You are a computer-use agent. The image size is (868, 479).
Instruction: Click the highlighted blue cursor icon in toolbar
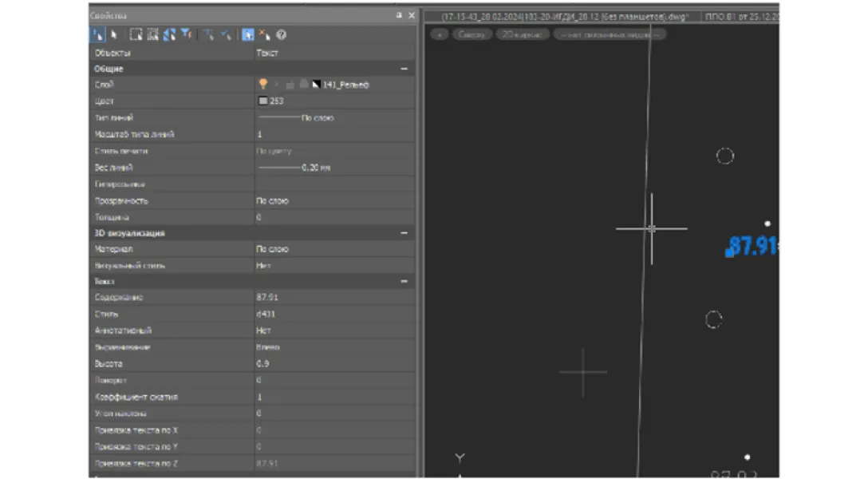point(248,35)
